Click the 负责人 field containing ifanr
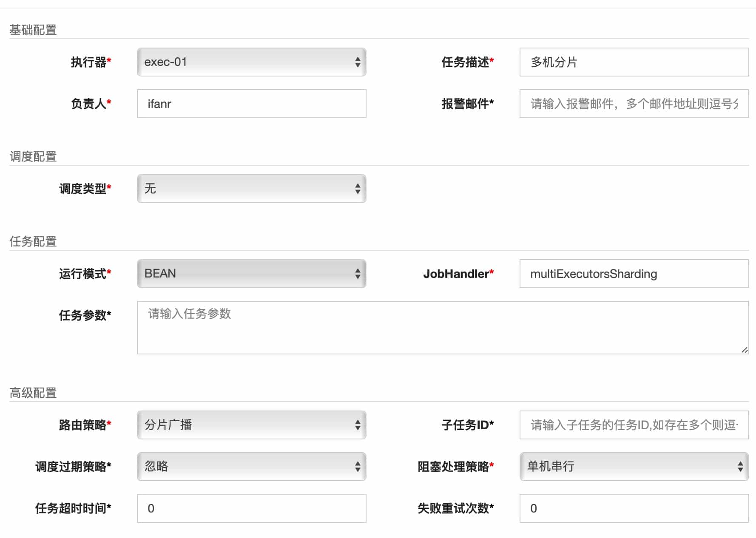 click(x=251, y=104)
